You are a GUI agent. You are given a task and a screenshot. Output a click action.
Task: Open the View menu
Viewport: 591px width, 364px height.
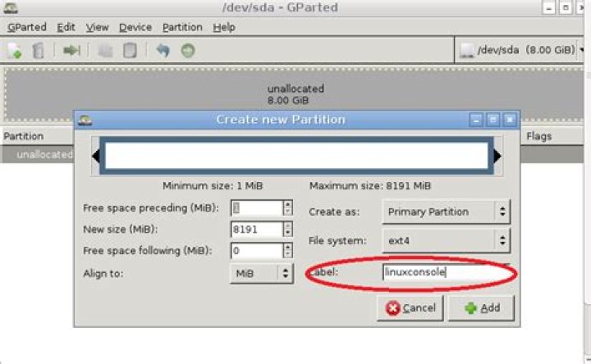pyautogui.click(x=97, y=27)
